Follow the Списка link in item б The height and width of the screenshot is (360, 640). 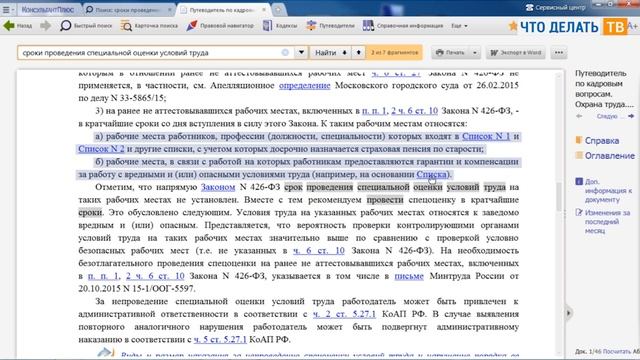tap(431, 174)
